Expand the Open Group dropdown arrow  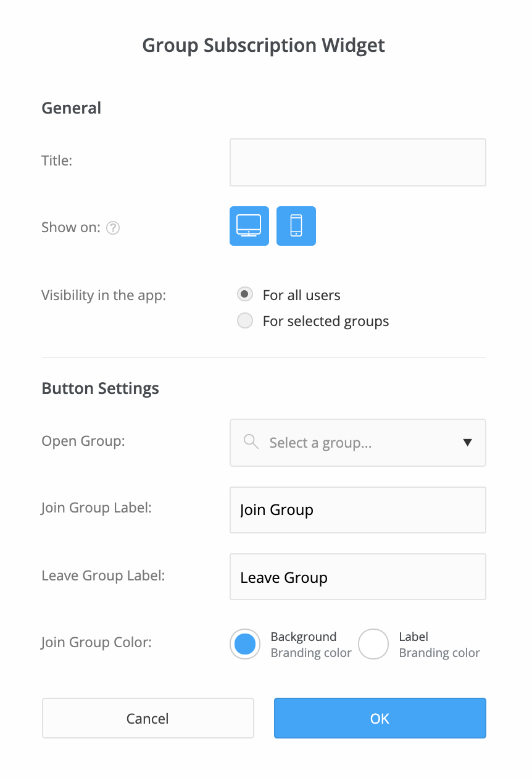(x=467, y=443)
